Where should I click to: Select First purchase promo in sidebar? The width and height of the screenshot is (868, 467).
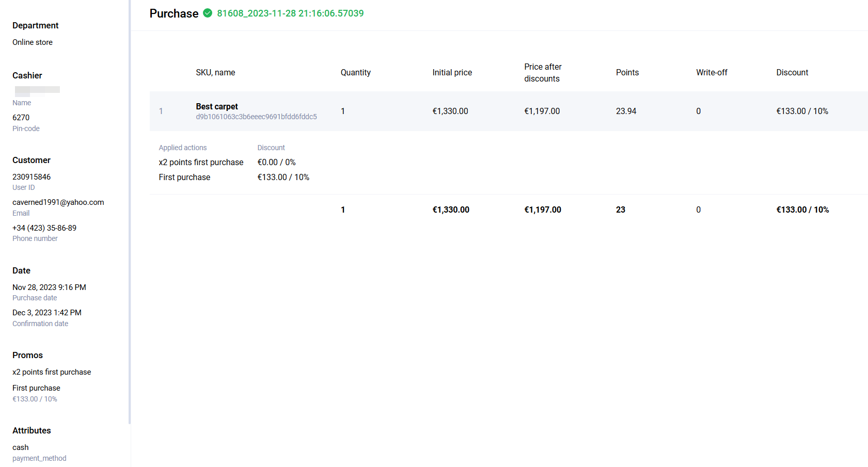pyautogui.click(x=36, y=388)
